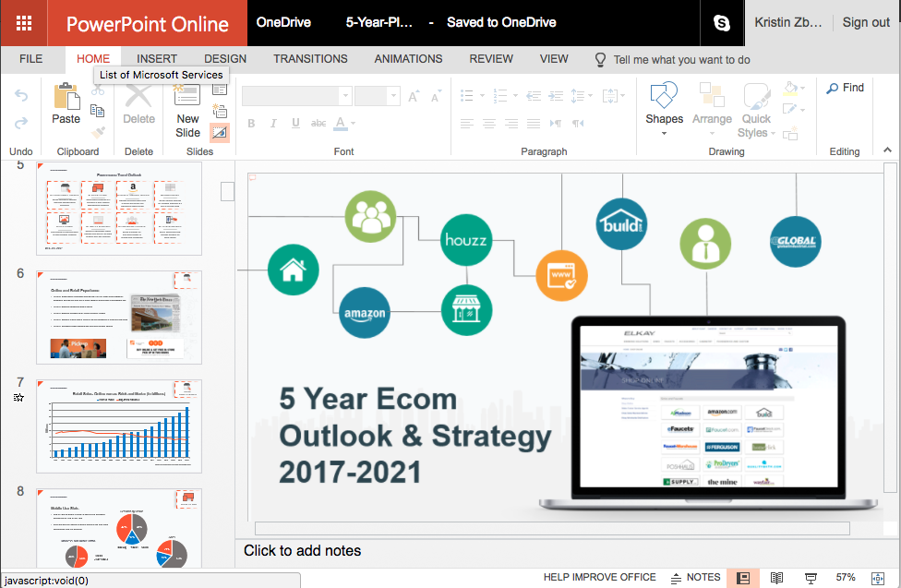The height and width of the screenshot is (588, 901).
Task: Center align the text
Action: click(x=489, y=123)
